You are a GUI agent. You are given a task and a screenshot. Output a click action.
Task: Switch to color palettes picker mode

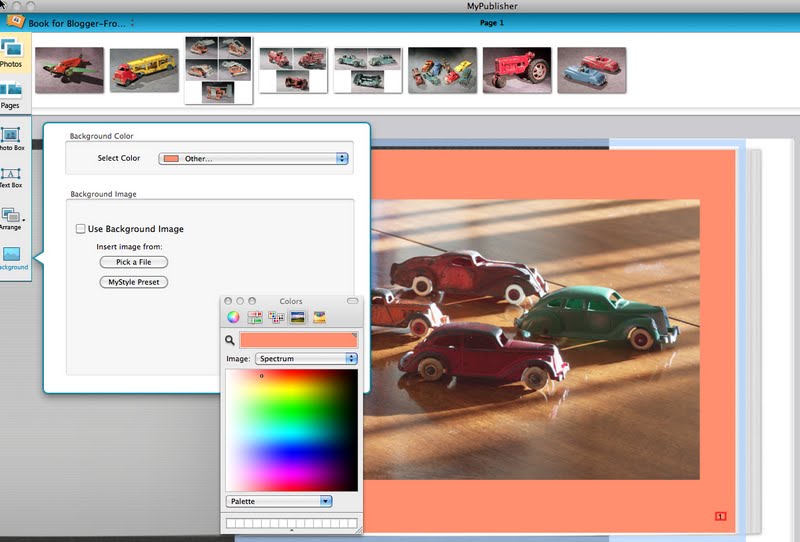(276, 317)
